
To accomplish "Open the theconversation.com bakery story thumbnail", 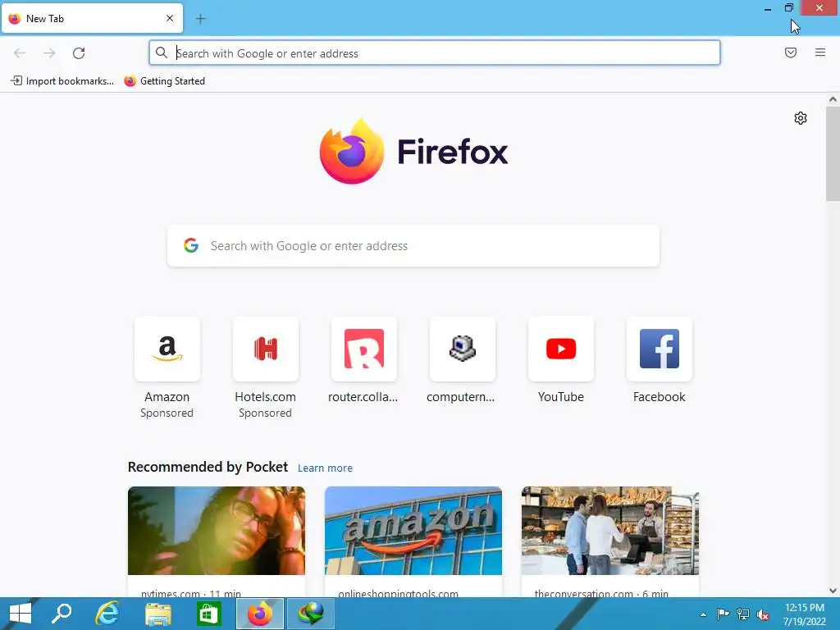I will point(610,531).
